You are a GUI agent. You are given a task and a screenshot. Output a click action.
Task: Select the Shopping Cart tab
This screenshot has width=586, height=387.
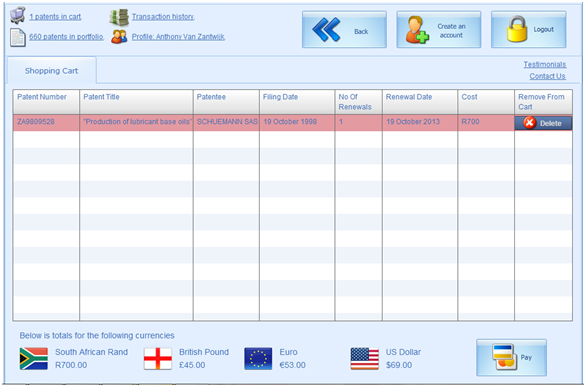point(52,71)
